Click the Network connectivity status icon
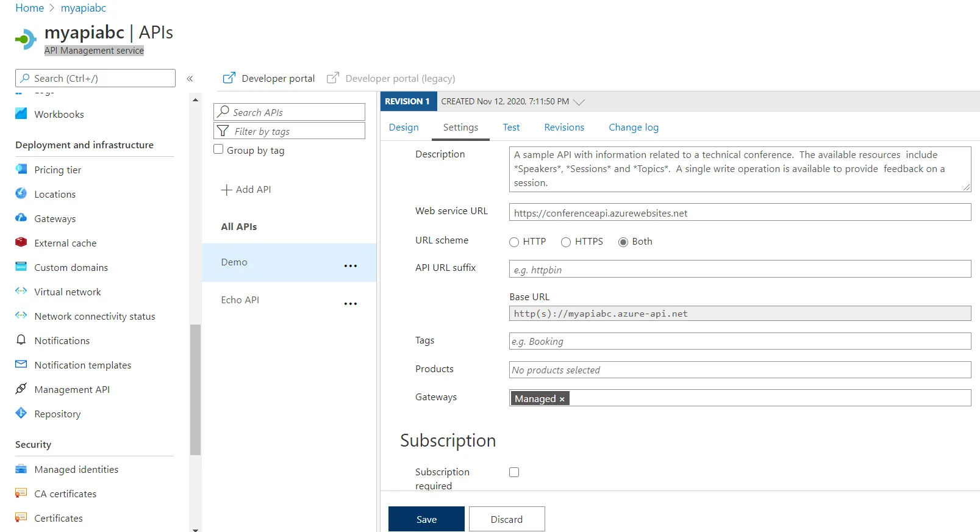980x532 pixels. tap(21, 315)
